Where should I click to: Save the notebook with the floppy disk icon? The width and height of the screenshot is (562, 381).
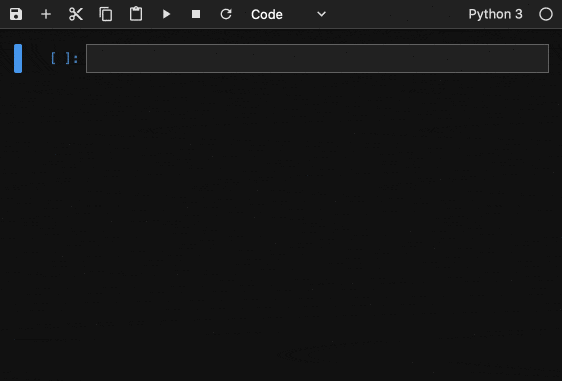point(16,14)
